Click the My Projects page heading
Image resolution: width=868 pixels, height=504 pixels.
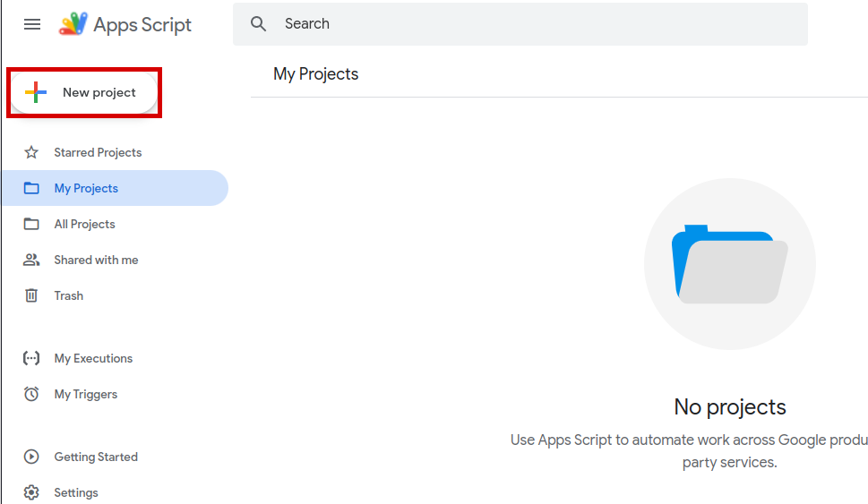point(316,74)
